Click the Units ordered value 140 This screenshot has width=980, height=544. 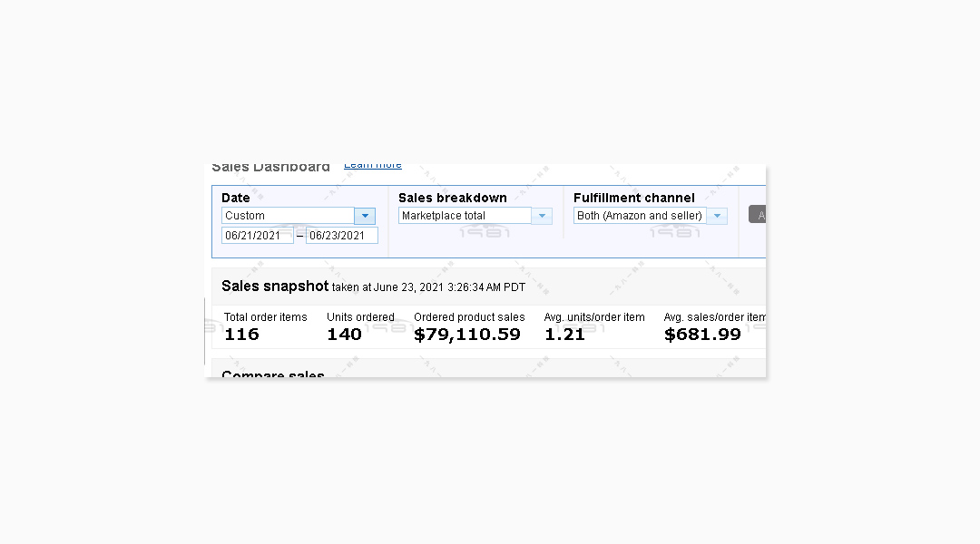click(345, 335)
